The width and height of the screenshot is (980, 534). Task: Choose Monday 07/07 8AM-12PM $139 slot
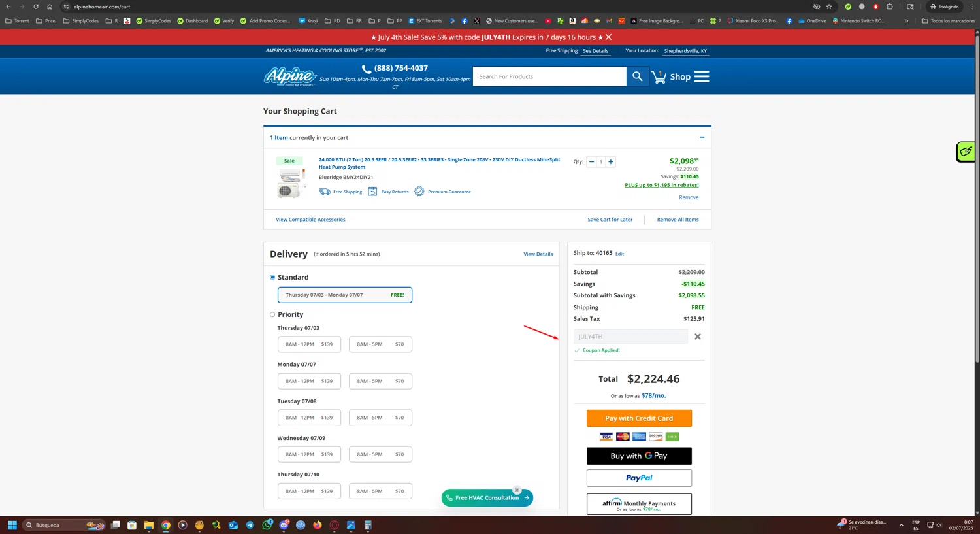pyautogui.click(x=309, y=381)
